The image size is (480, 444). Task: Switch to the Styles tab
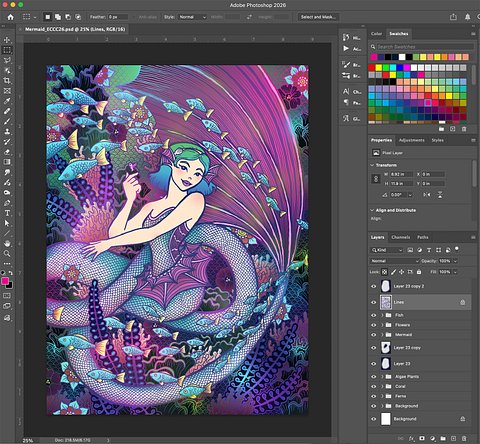click(x=438, y=140)
